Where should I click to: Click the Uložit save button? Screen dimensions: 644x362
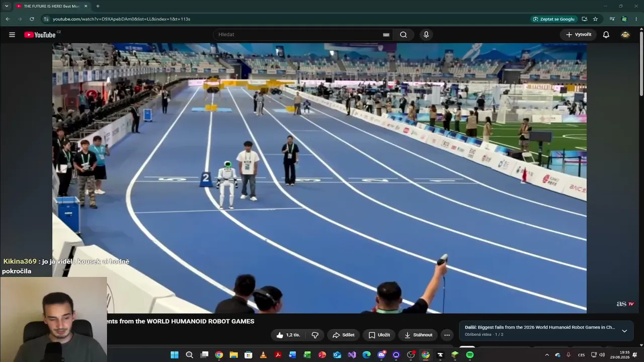(x=379, y=335)
